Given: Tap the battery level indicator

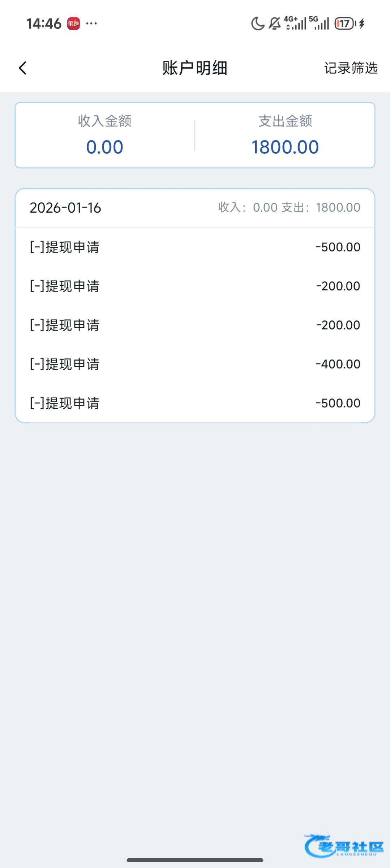Looking at the screenshot, I should coord(346,24).
